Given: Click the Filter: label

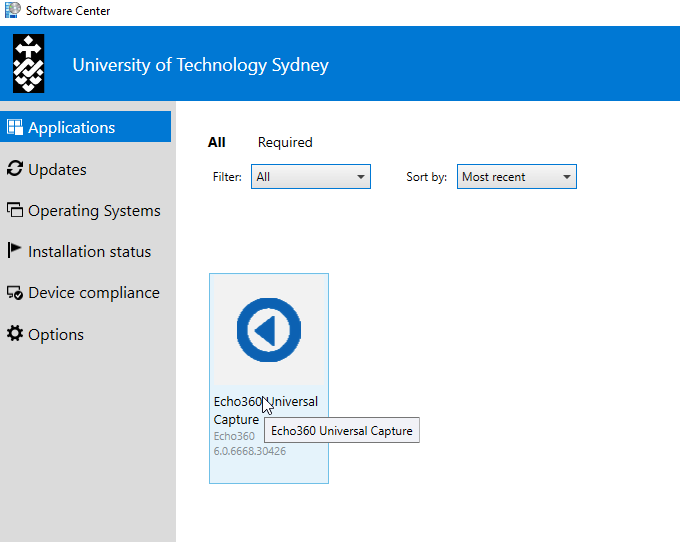Looking at the screenshot, I should tap(227, 177).
